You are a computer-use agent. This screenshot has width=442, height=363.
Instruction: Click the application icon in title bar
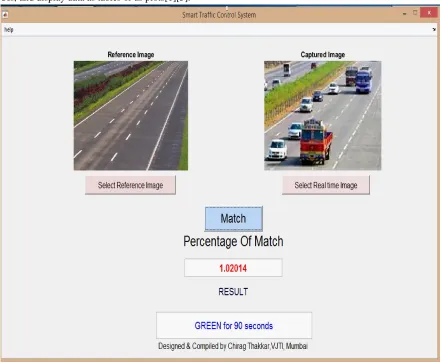[5, 15]
